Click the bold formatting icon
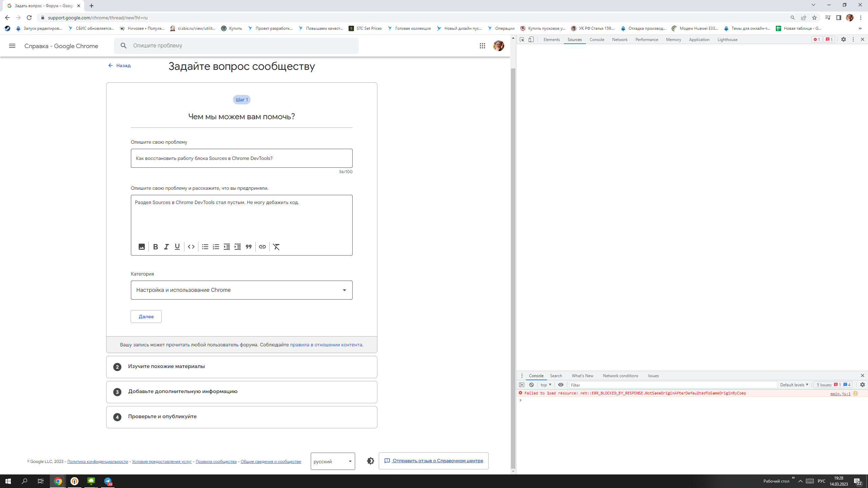Viewport: 868px width, 488px height. pyautogui.click(x=155, y=247)
